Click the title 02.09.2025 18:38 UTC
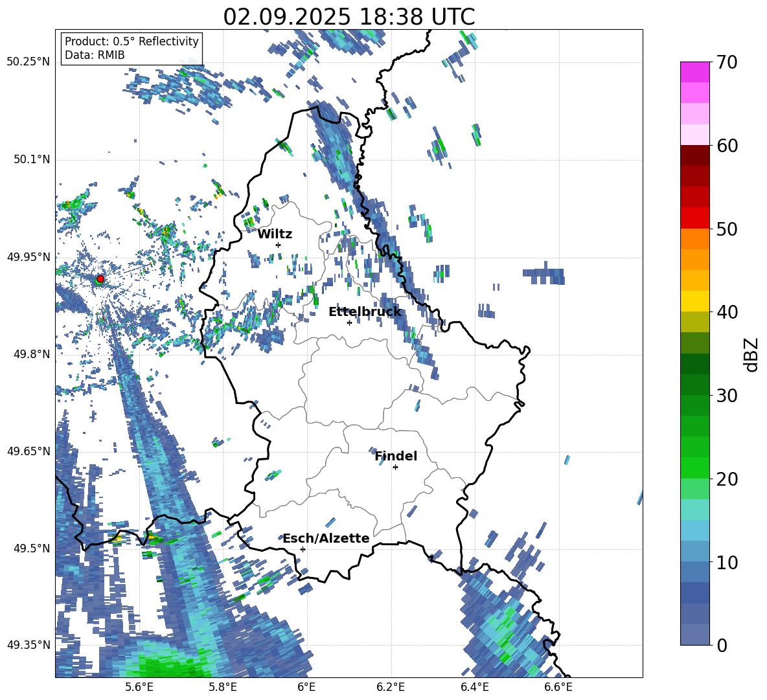This screenshot has width=767, height=700. coord(349,17)
